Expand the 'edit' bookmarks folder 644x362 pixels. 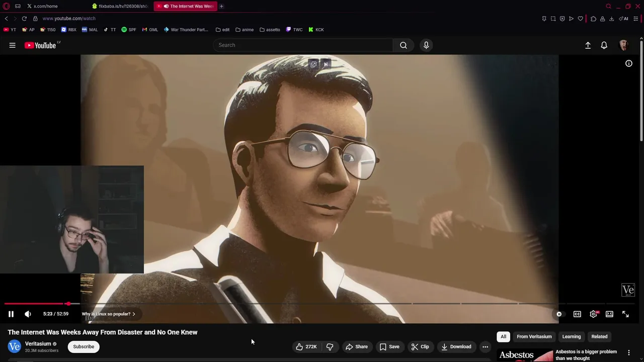pos(222,30)
